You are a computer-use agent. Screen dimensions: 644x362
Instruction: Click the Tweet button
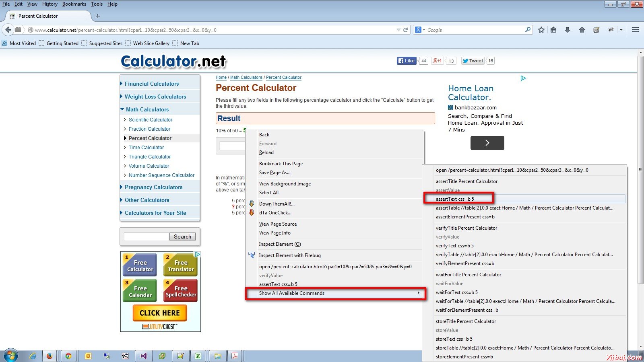[x=472, y=60]
